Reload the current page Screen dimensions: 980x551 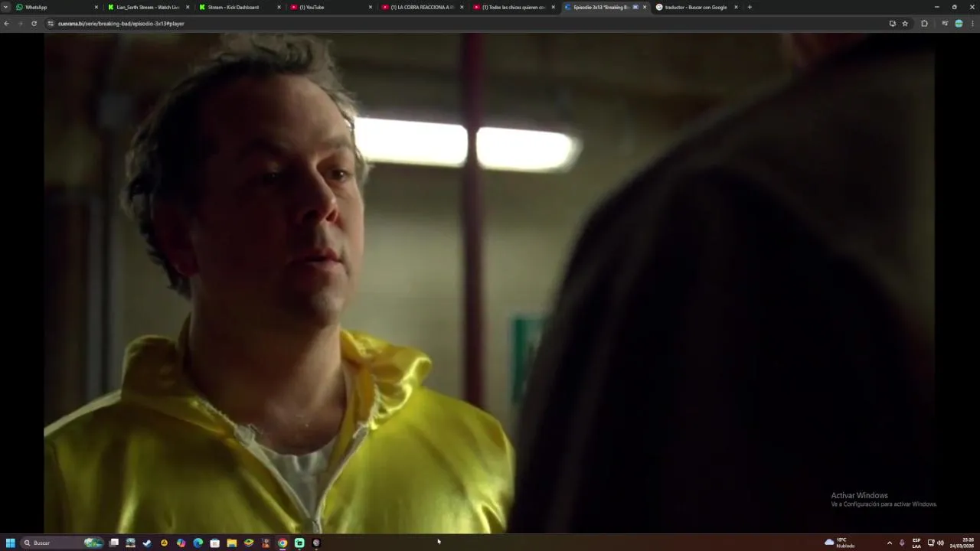[x=34, y=24]
